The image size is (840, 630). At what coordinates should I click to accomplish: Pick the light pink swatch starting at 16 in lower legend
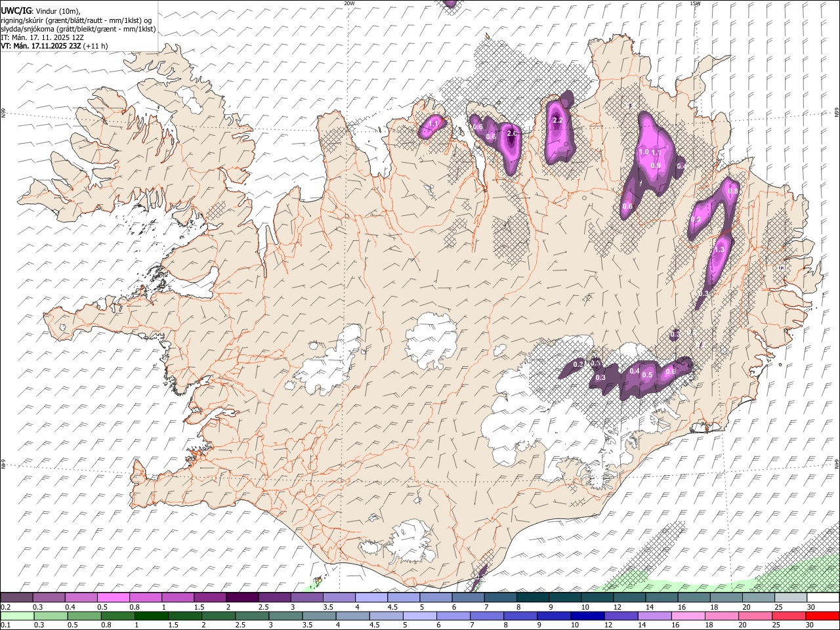(x=688, y=616)
